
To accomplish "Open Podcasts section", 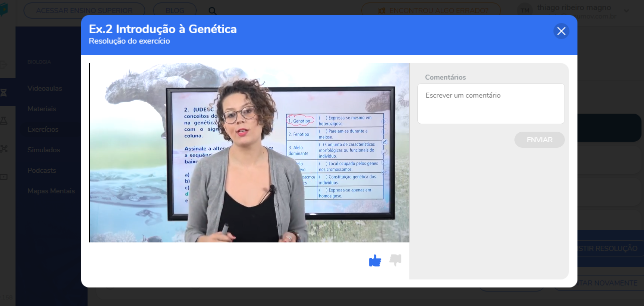I will [42, 170].
